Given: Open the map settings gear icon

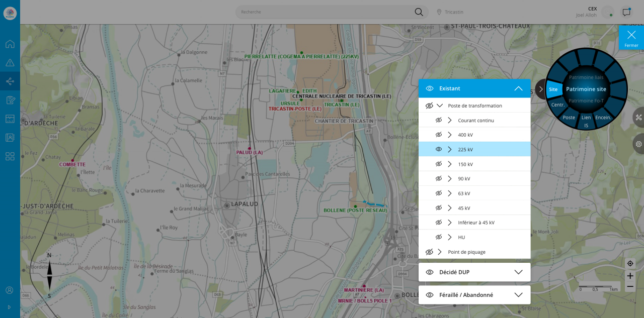Looking at the screenshot, I should pyautogui.click(x=638, y=144).
